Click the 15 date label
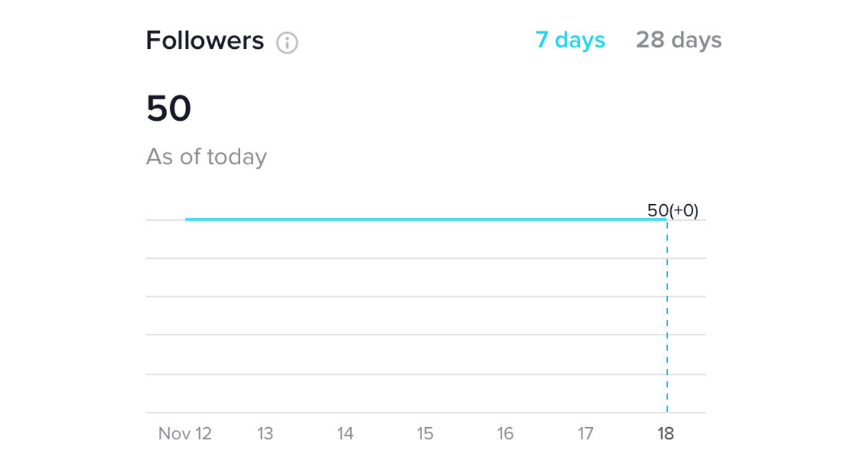 click(425, 434)
